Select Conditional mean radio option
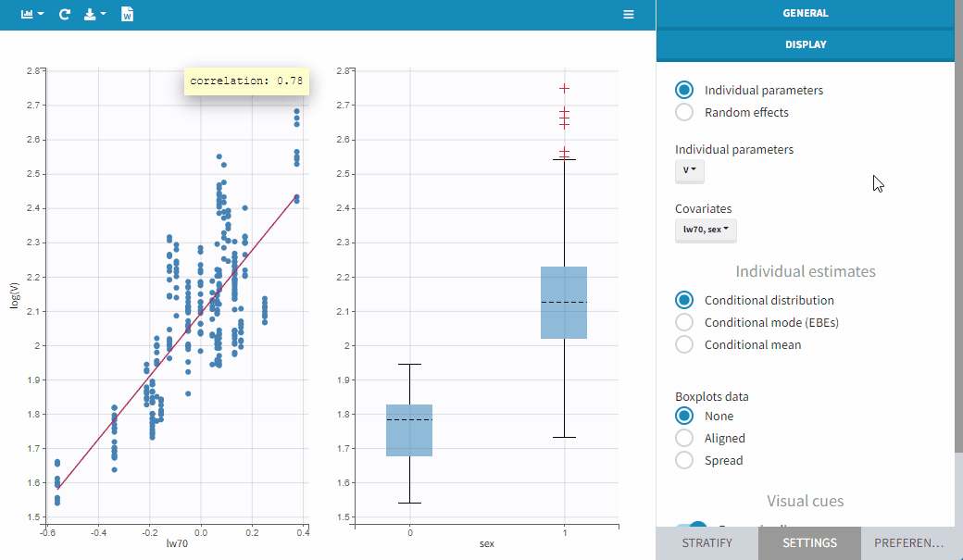This screenshot has height=560, width=963. [x=684, y=344]
